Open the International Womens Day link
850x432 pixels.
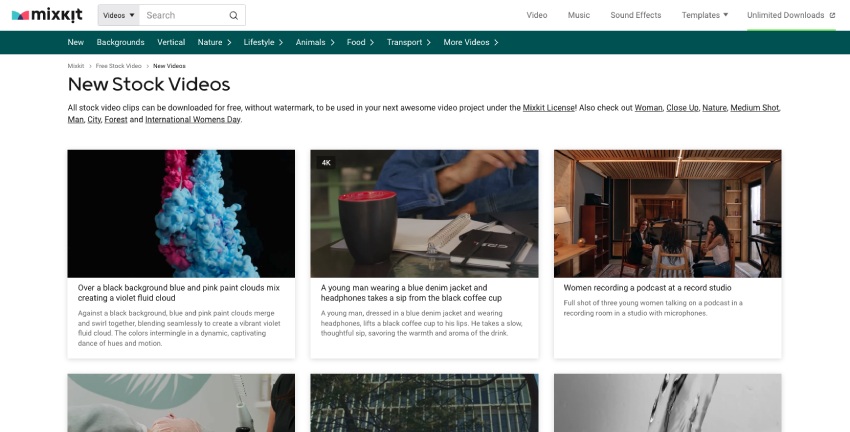click(192, 120)
